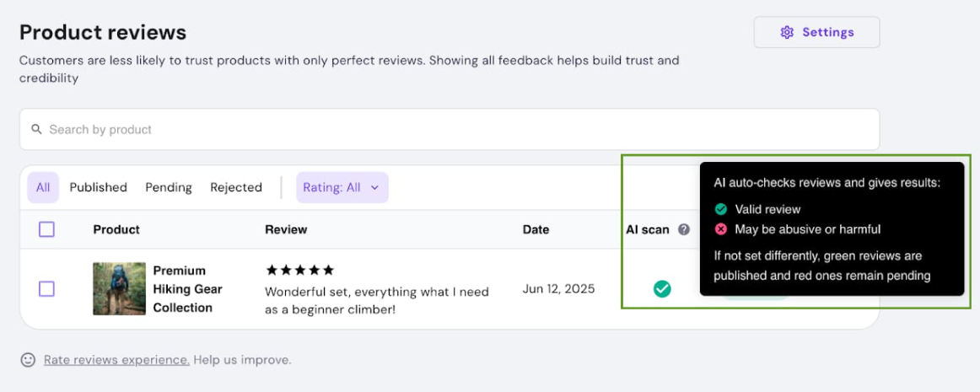Open the hiking gear product thumbnail

coord(120,289)
